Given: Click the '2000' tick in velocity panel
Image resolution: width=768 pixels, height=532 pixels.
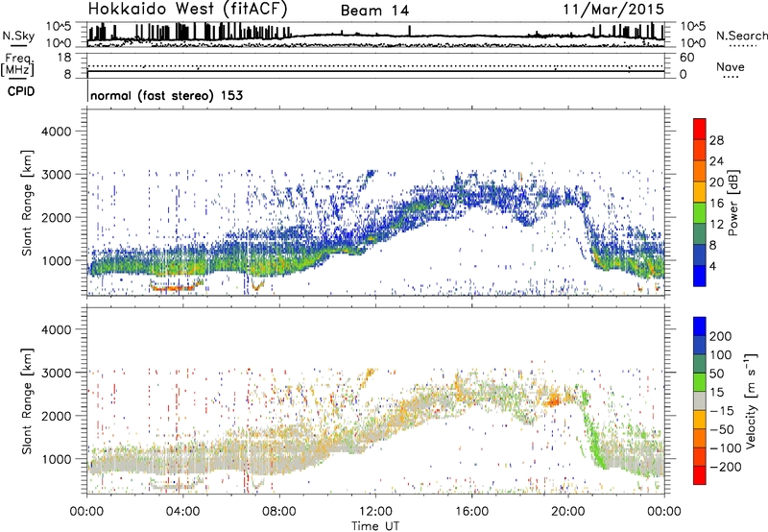Looking at the screenshot, I should pyautogui.click(x=56, y=416).
